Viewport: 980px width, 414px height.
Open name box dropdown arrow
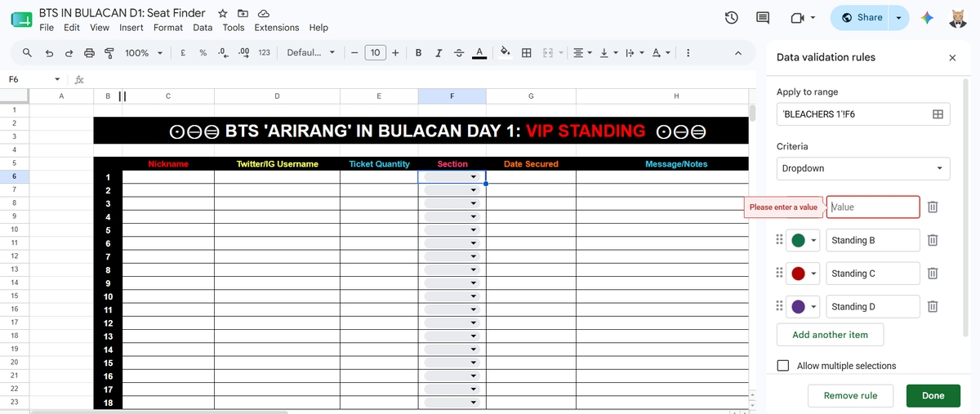(56, 79)
